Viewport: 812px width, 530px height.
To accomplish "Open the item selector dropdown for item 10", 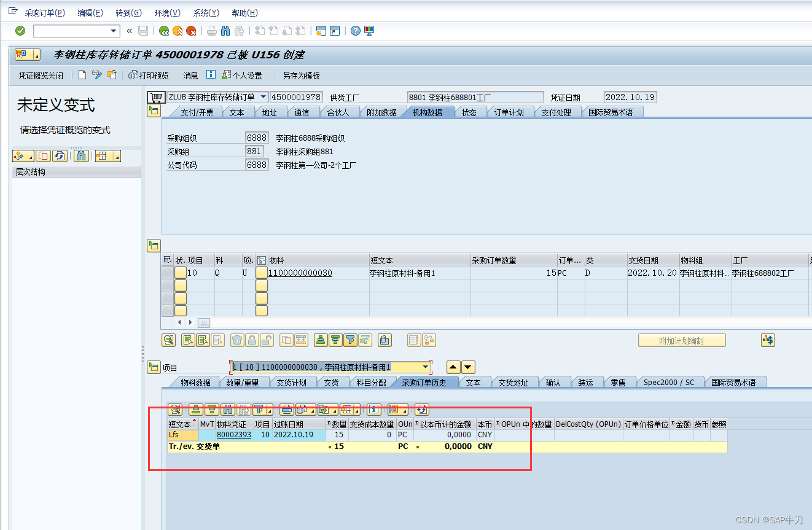I will pos(426,367).
